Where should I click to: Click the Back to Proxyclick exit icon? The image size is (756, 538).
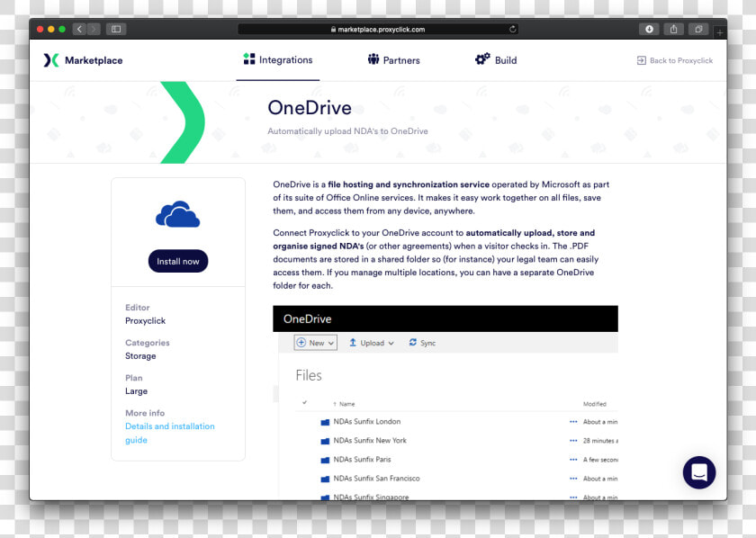tap(641, 60)
